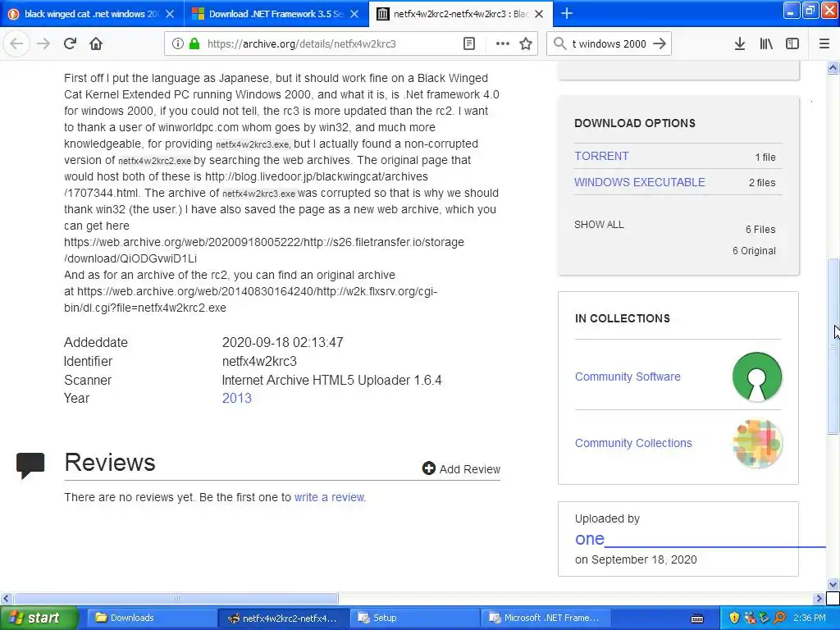Open the TORRENT download option
The image size is (840, 630).
click(x=601, y=156)
